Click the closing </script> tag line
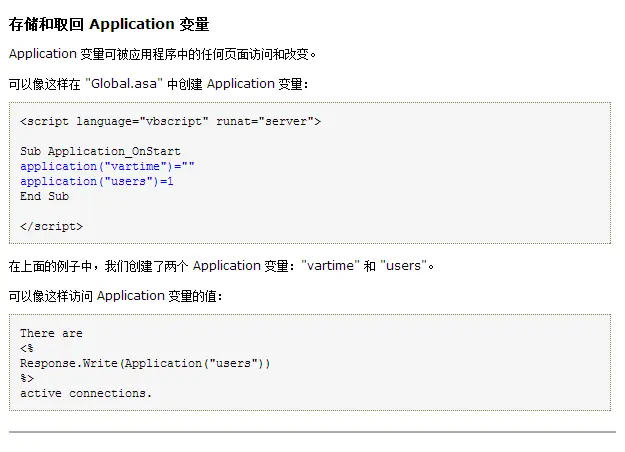Screen dimensions: 625x452 click(x=51, y=226)
